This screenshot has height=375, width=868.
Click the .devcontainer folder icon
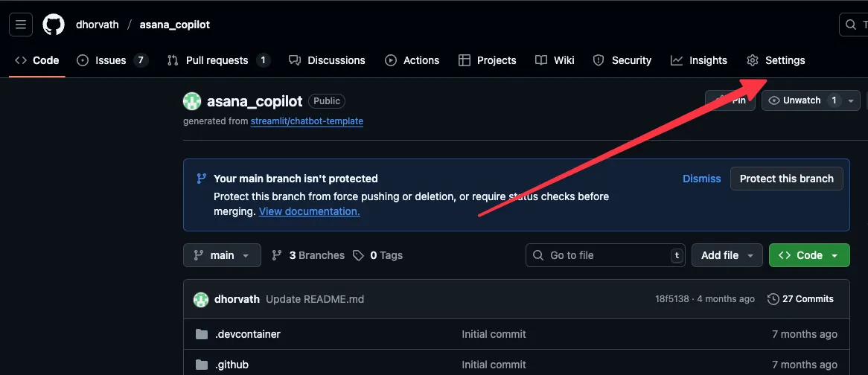202,334
